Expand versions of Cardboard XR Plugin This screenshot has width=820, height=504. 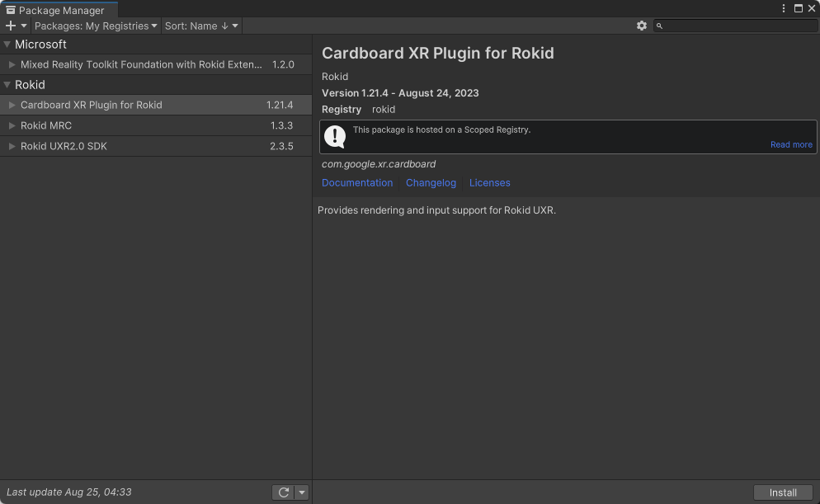click(12, 105)
